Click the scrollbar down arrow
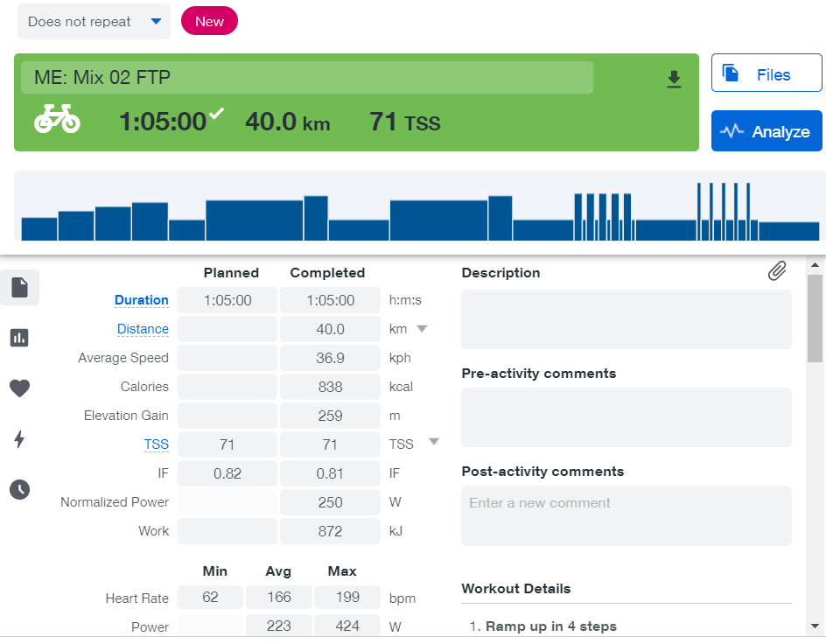826x644 pixels. point(815,626)
